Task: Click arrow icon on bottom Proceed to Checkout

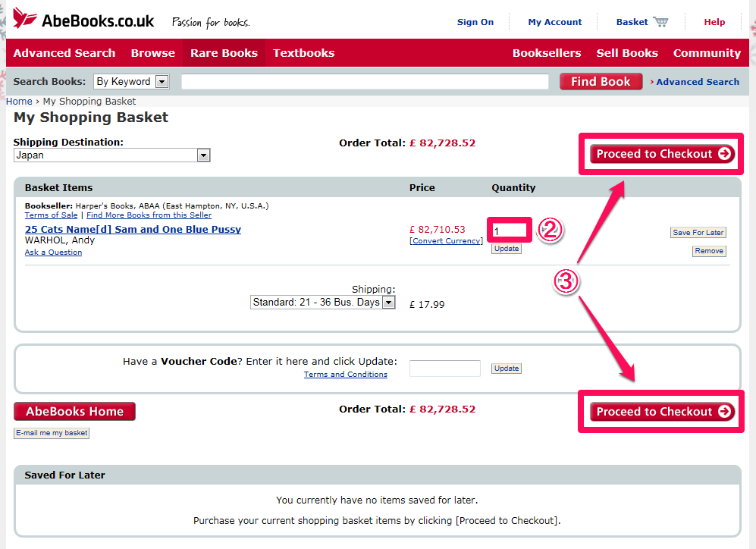Action: [724, 411]
